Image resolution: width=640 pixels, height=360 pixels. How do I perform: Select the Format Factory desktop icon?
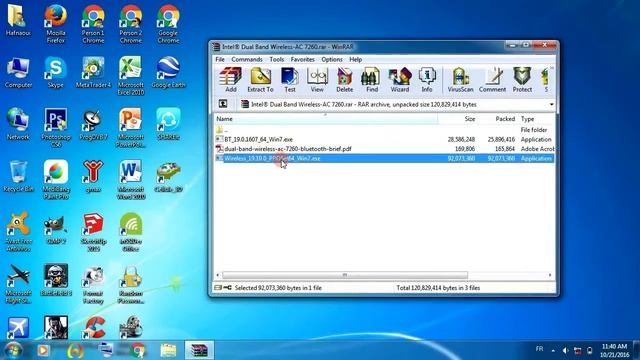point(93,284)
